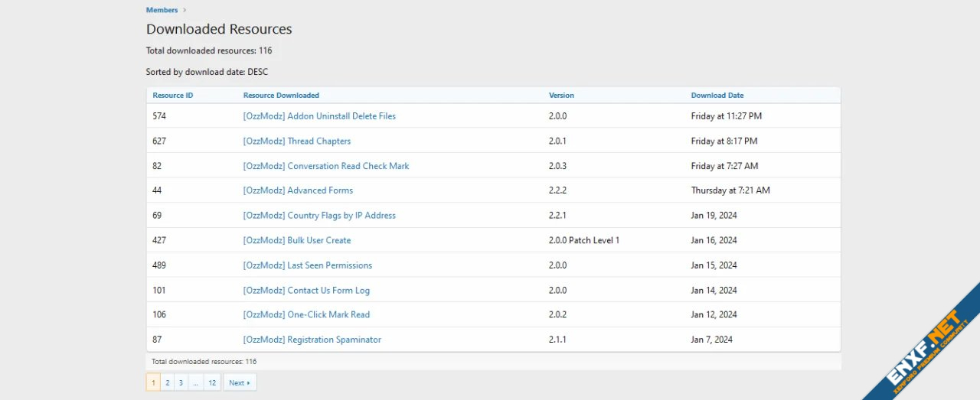Go to page 3 of results
980x400 pixels.
[181, 382]
